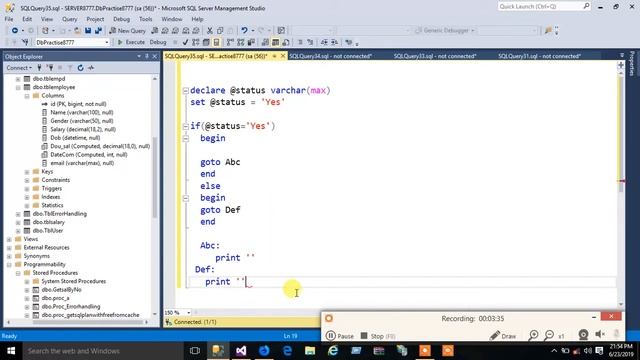Select the dbo.GetsalByNo stored procedure
This screenshot has width=640, height=360.
(61, 290)
